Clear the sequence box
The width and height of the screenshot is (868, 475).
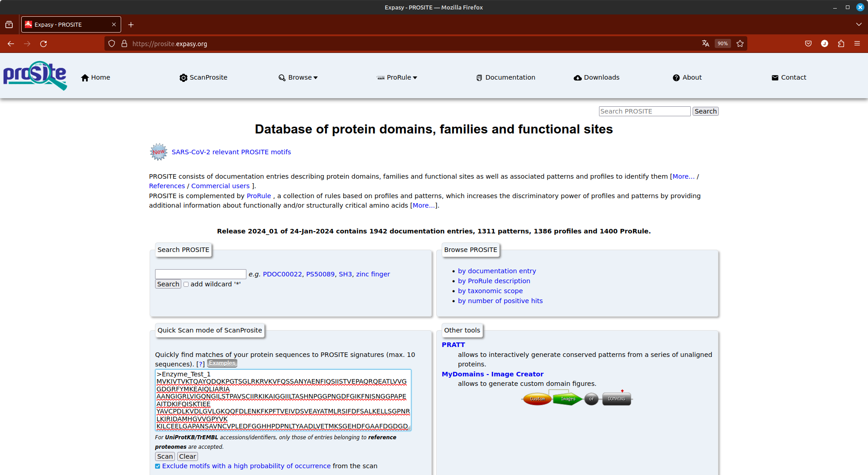tap(187, 456)
